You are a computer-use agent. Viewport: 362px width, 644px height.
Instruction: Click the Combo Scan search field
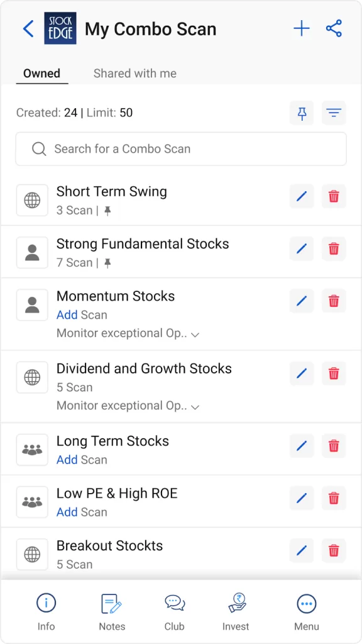(180, 149)
